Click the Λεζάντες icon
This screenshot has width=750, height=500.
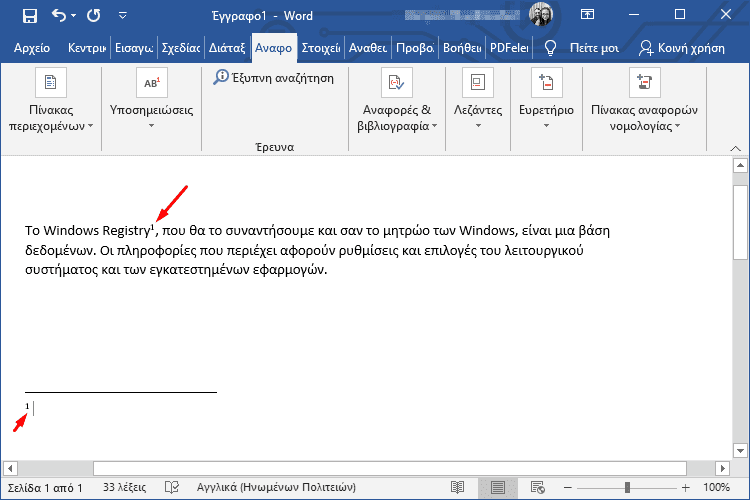tap(478, 82)
